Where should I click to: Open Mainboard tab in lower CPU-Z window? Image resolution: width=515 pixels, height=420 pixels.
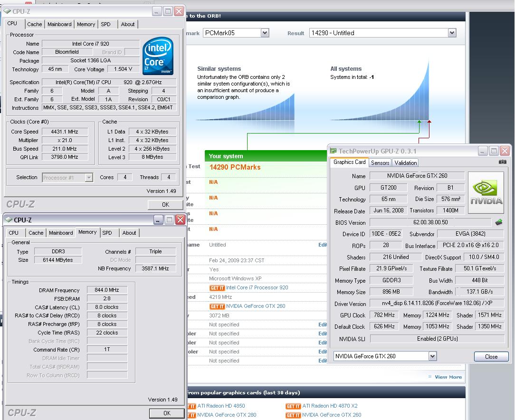(61, 233)
